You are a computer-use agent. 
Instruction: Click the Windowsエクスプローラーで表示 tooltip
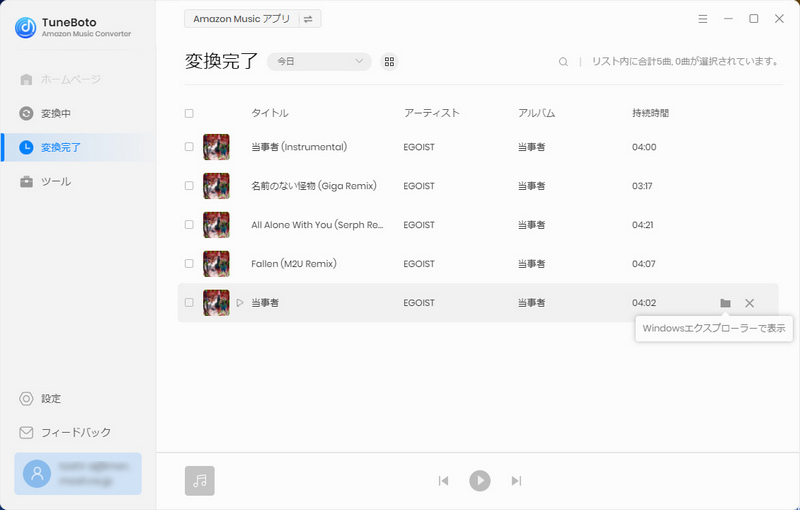[714, 328]
